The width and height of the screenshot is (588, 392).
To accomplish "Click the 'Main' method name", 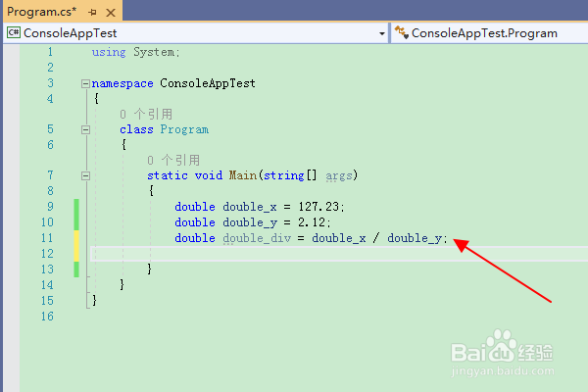I will [243, 175].
